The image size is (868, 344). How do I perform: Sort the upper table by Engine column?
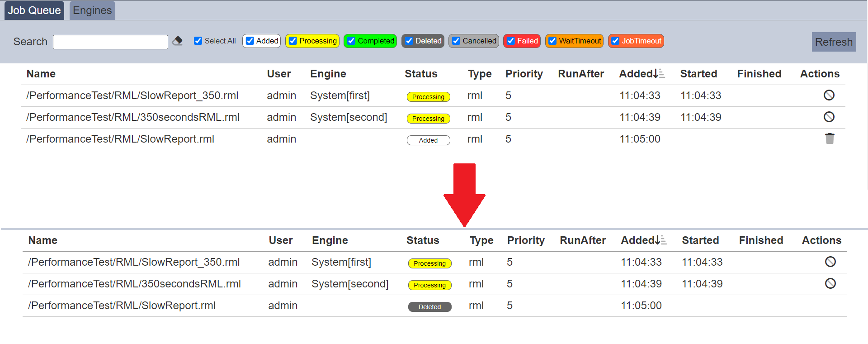pyautogui.click(x=328, y=74)
